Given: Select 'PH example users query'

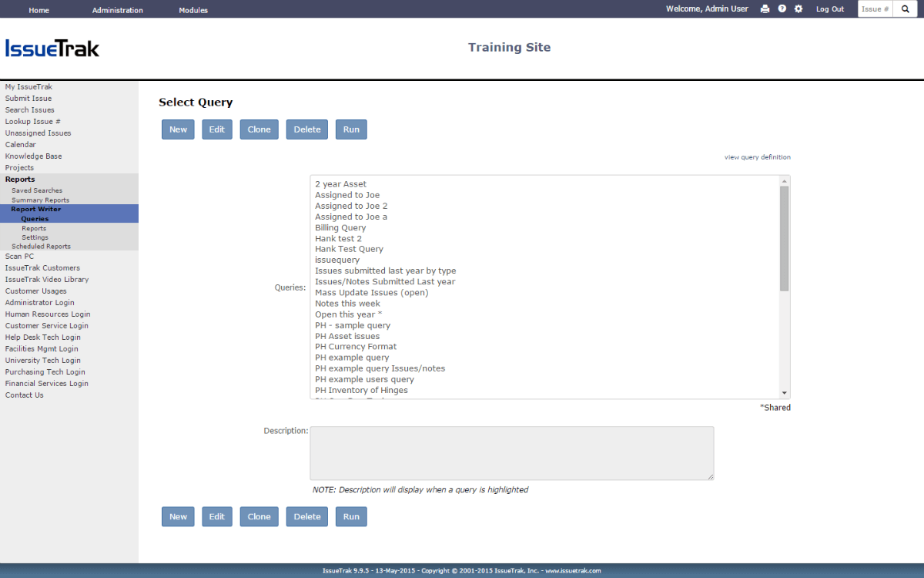Looking at the screenshot, I should [364, 379].
